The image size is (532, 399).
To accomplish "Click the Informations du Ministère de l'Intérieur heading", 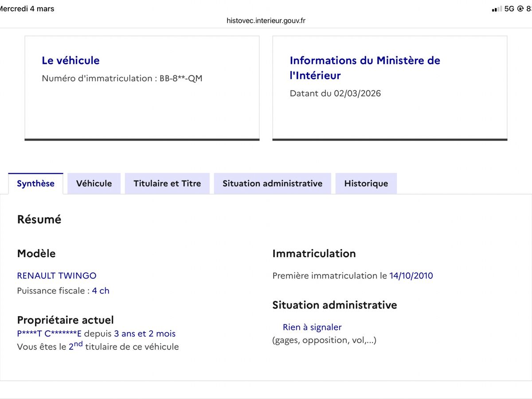I will tap(364, 68).
